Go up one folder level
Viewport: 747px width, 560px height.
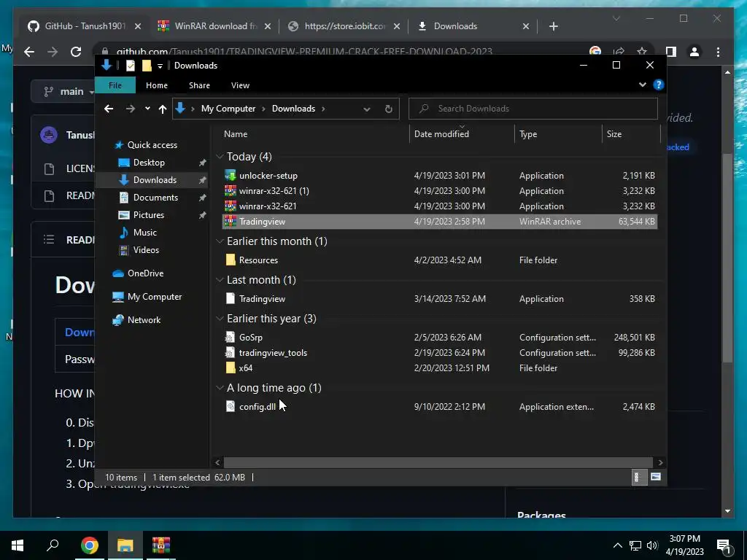pos(163,109)
